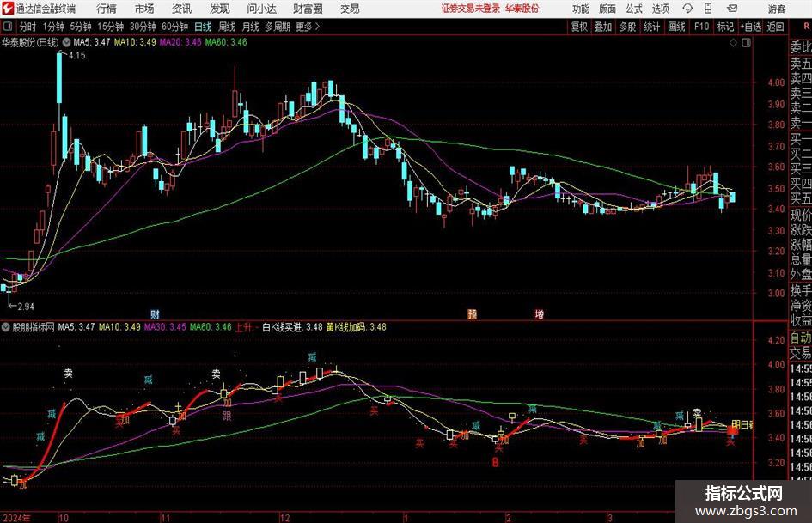812x523 pixels.
Task: Toggle the left sidebar panel icon
Action: [7, 27]
